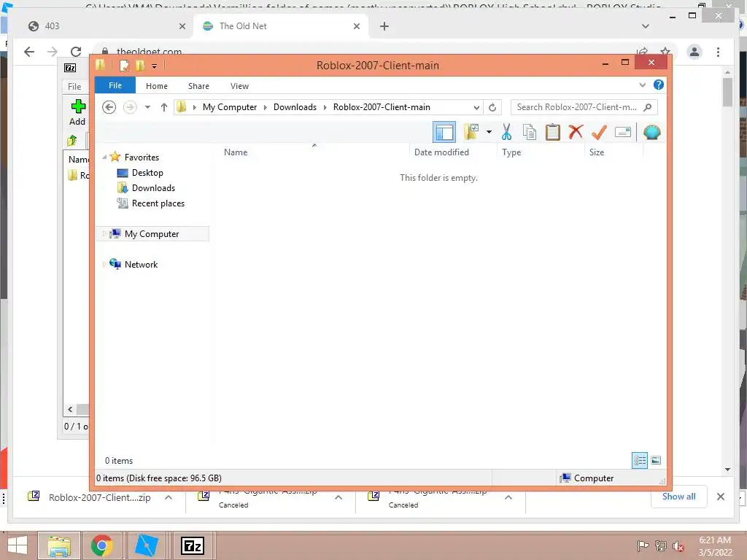Expand the ribbon with the chevron

tap(642, 85)
